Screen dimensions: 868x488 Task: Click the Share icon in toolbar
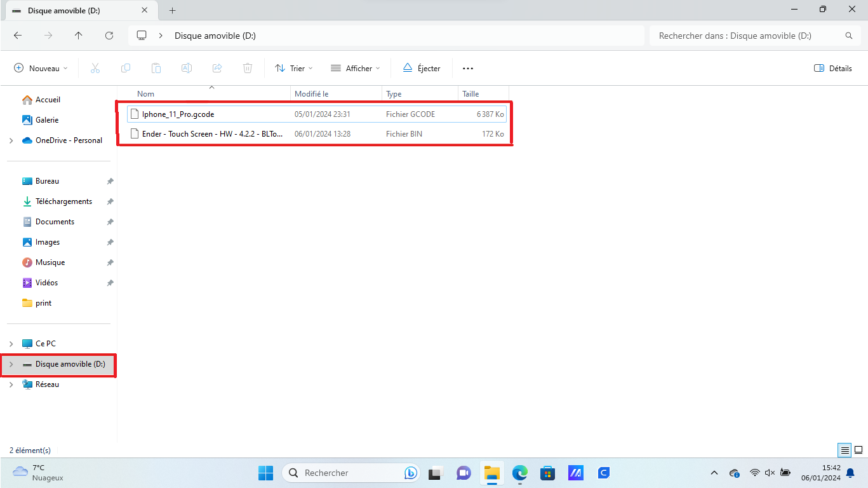point(217,68)
